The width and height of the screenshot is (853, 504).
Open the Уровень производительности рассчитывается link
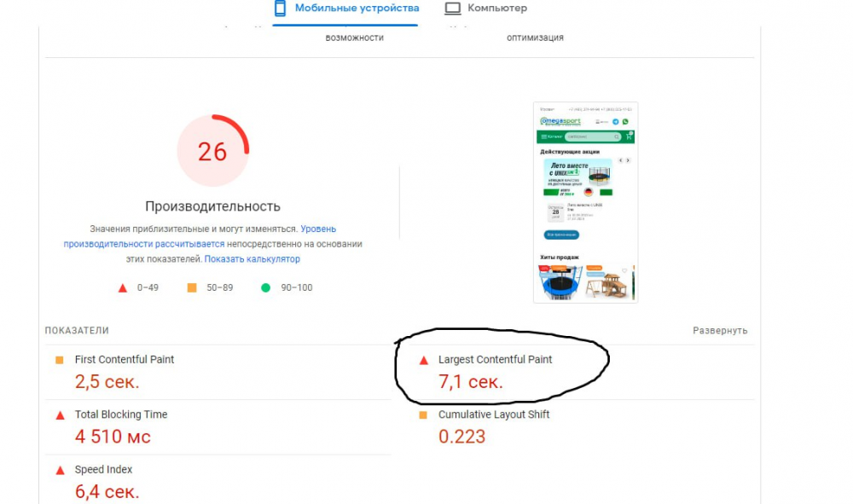click(x=200, y=236)
